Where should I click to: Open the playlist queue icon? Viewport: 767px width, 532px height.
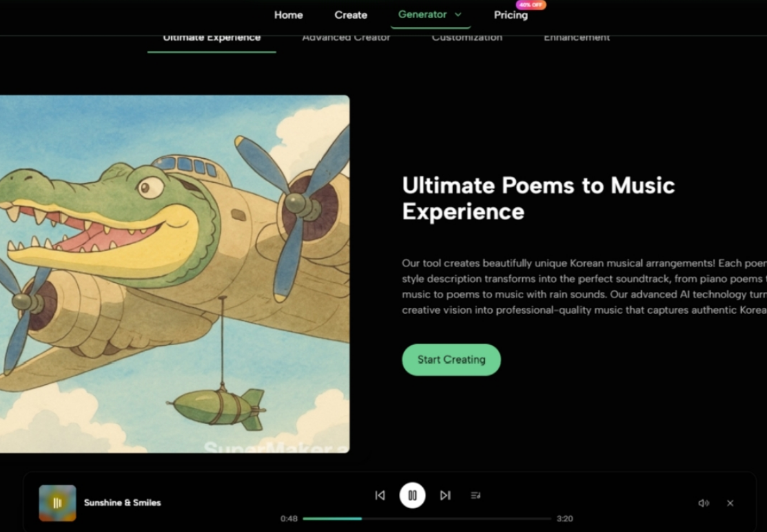tap(476, 495)
